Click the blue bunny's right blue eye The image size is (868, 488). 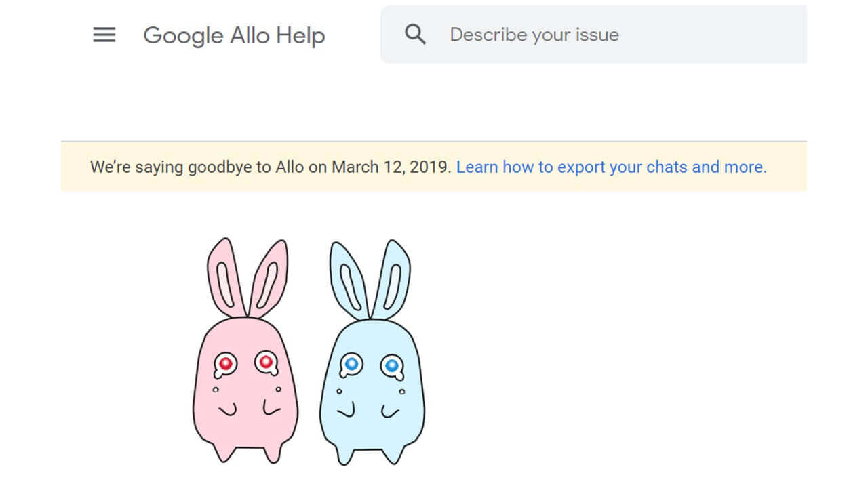click(391, 365)
